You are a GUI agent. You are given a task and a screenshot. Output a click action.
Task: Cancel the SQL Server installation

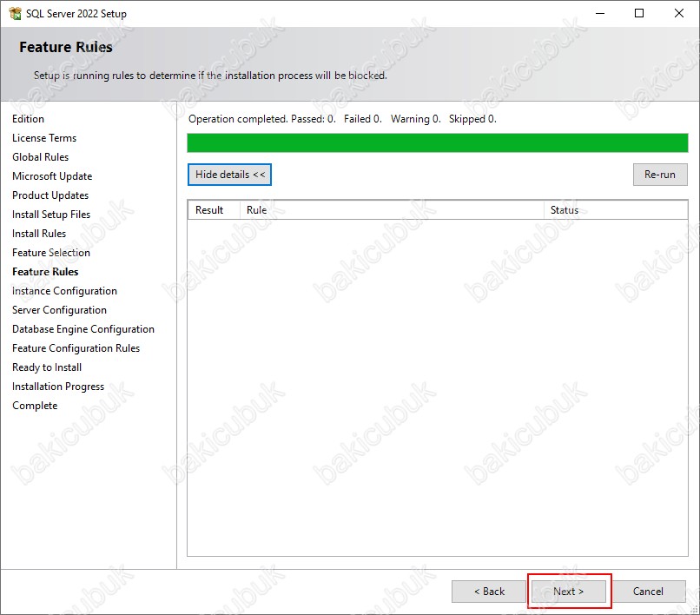(x=648, y=592)
